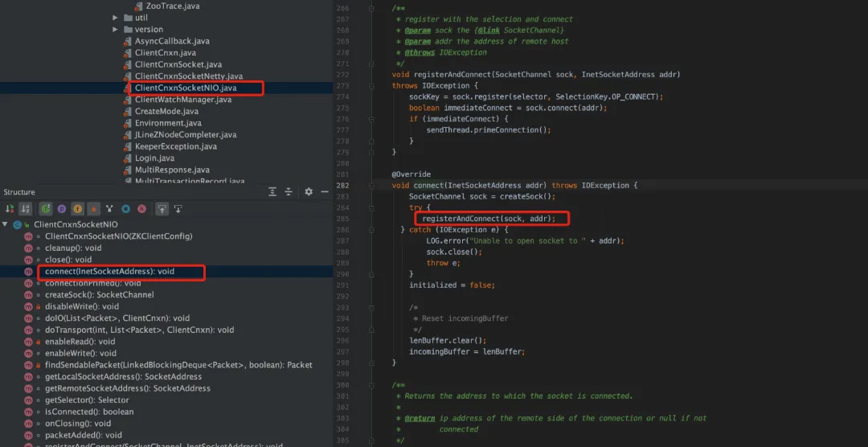Click the version folder icon

tap(128, 30)
